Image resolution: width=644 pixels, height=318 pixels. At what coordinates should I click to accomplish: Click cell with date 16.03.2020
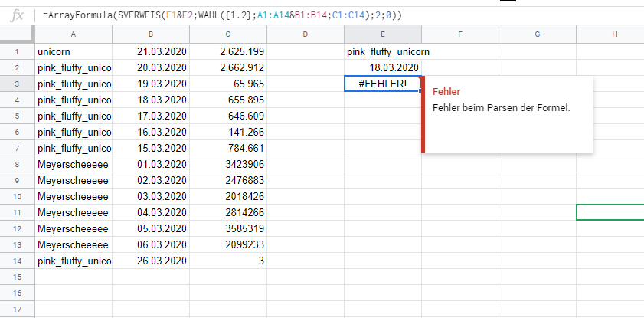click(x=151, y=133)
